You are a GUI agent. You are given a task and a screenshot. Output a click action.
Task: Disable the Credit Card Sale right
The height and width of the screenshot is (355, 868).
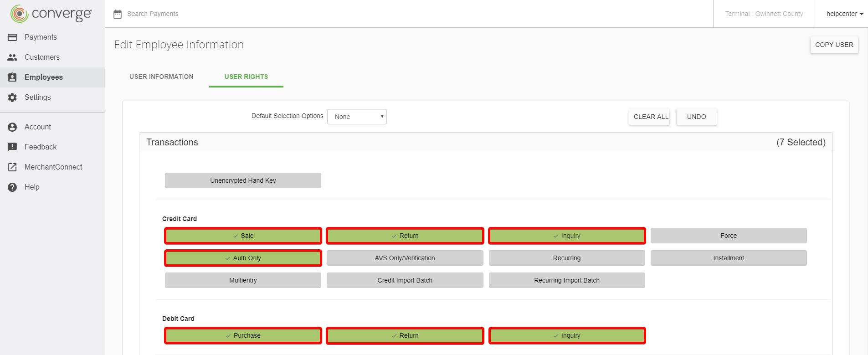pyautogui.click(x=243, y=236)
